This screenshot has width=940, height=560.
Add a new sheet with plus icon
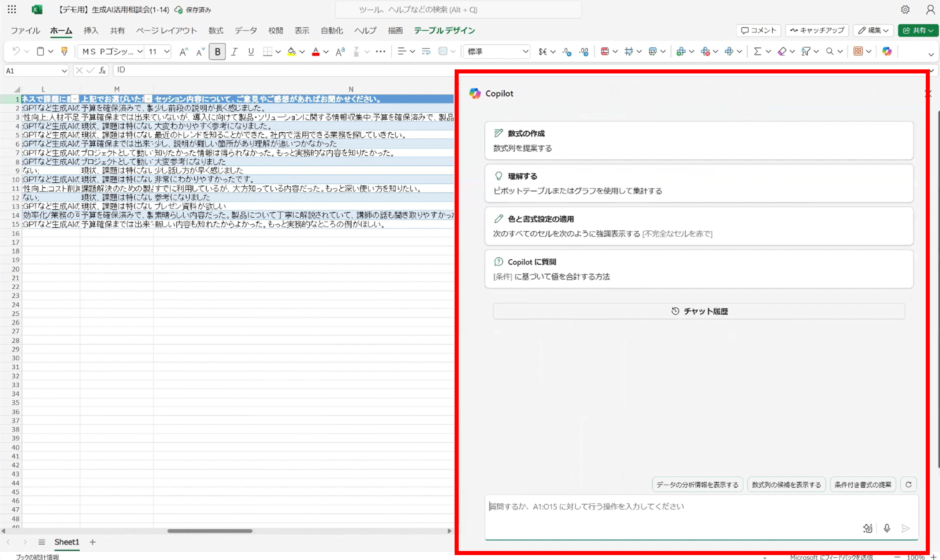click(x=92, y=542)
